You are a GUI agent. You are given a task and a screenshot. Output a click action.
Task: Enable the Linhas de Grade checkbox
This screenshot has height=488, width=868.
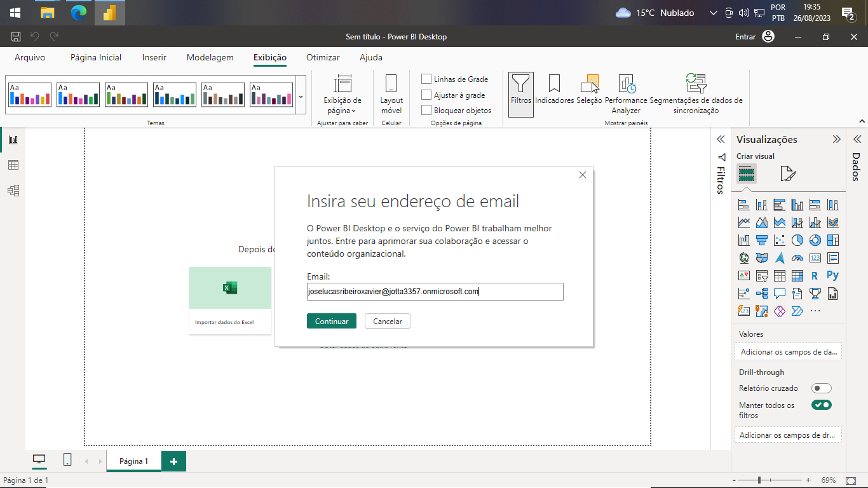tap(426, 79)
